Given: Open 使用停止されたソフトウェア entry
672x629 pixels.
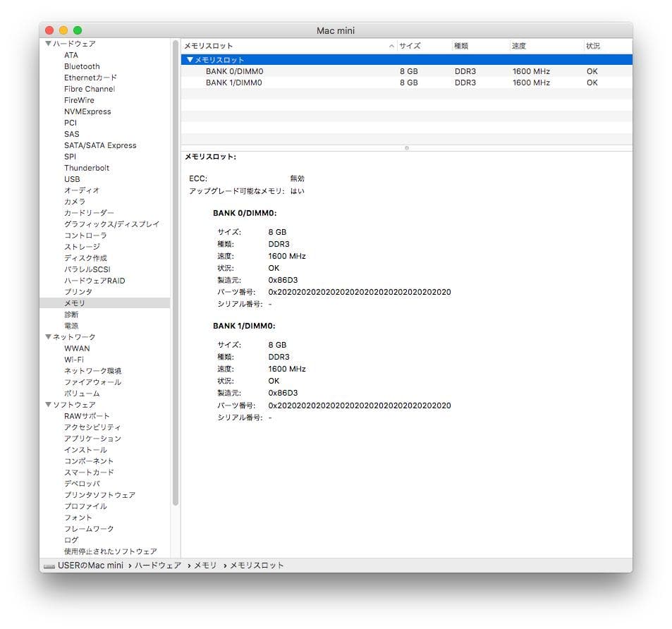Looking at the screenshot, I should [110, 551].
